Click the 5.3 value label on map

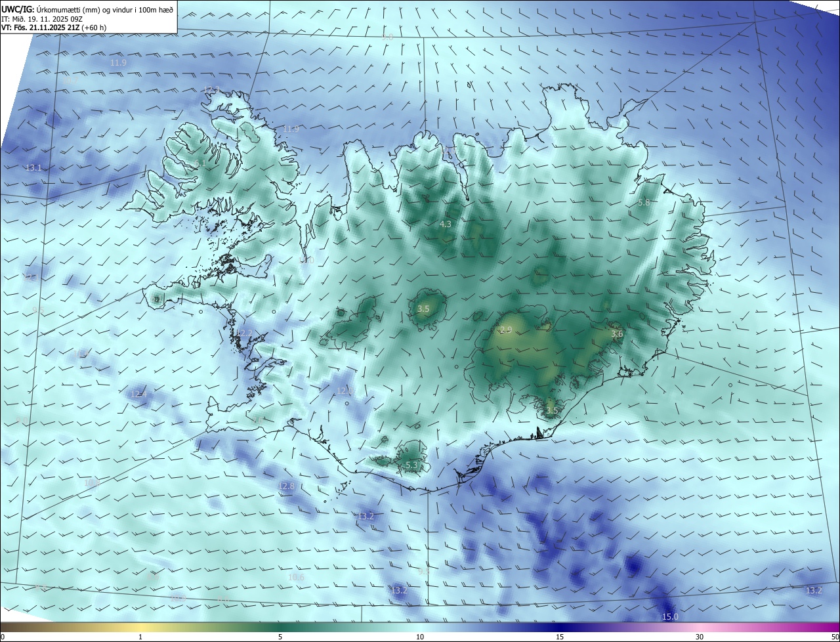click(x=411, y=465)
